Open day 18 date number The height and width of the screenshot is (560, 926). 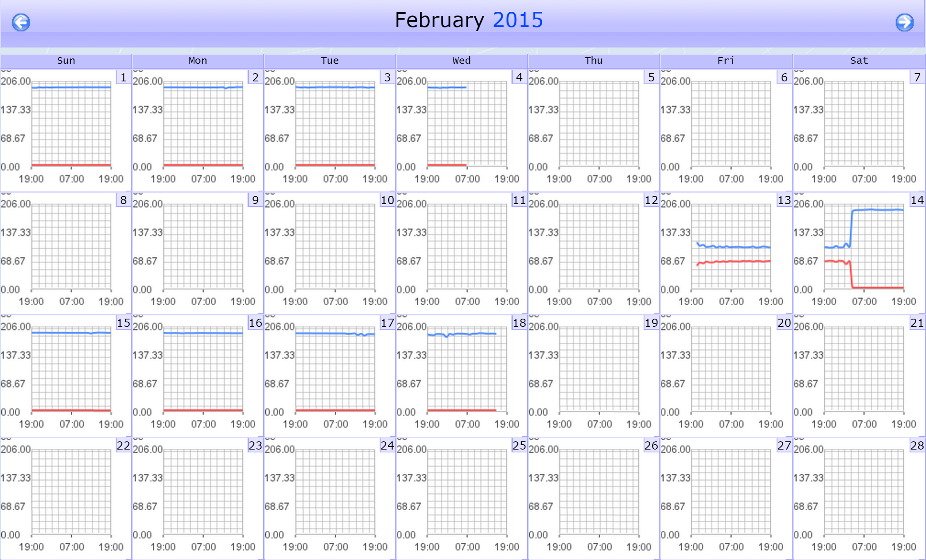(519, 323)
